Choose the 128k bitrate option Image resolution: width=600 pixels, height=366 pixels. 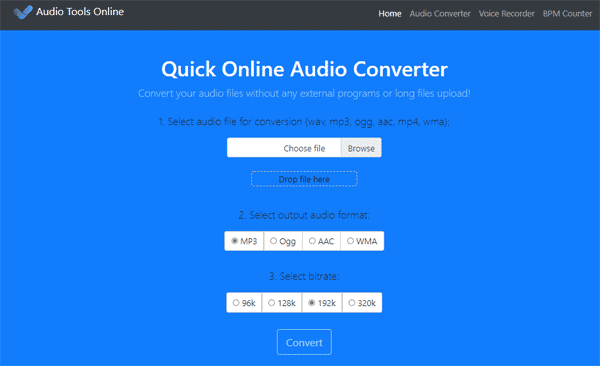click(x=282, y=303)
